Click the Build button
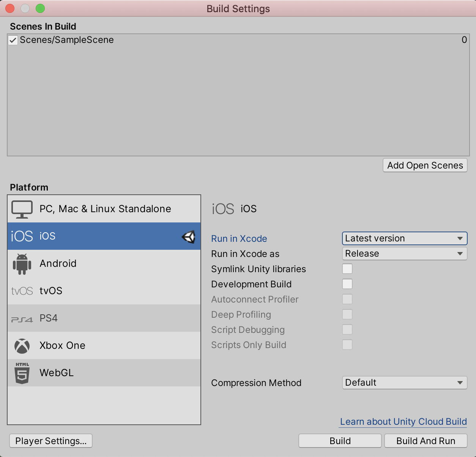 [x=340, y=441]
